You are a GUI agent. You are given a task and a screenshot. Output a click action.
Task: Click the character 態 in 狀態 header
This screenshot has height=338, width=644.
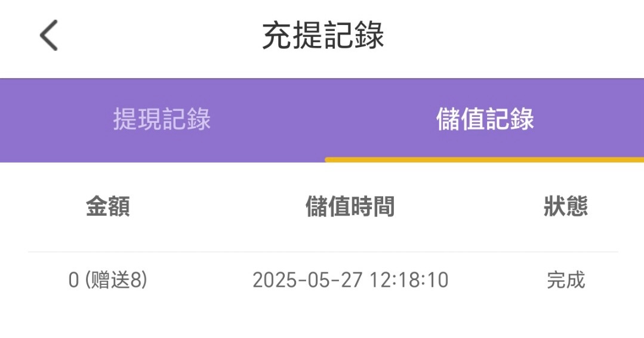577,207
